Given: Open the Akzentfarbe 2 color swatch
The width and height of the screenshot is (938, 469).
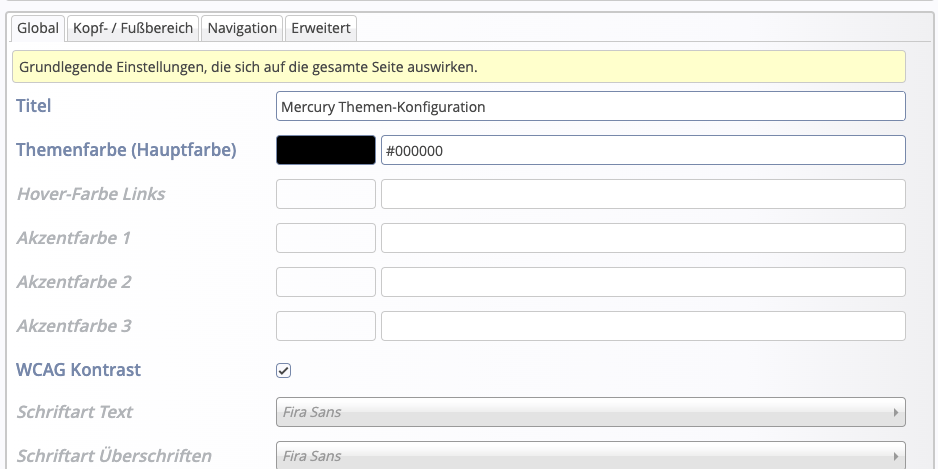Looking at the screenshot, I should (325, 282).
